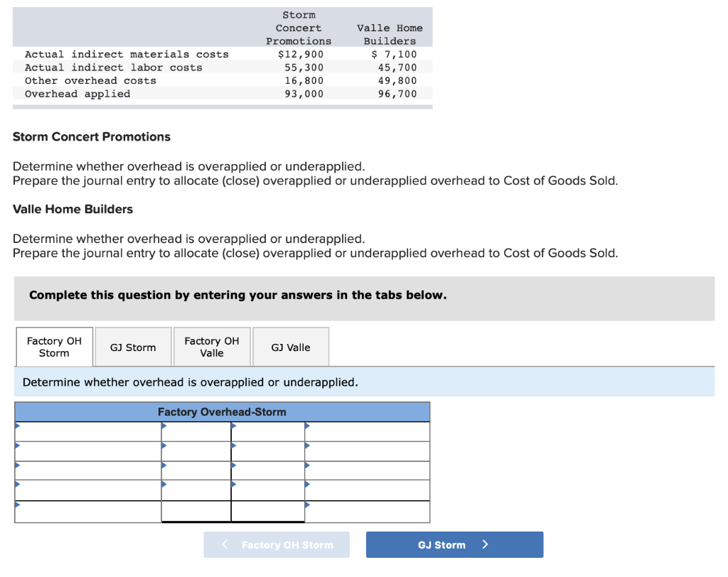This screenshot has height=577, width=728.
Task: Open the Factory OH Storm tab
Action: (54, 347)
